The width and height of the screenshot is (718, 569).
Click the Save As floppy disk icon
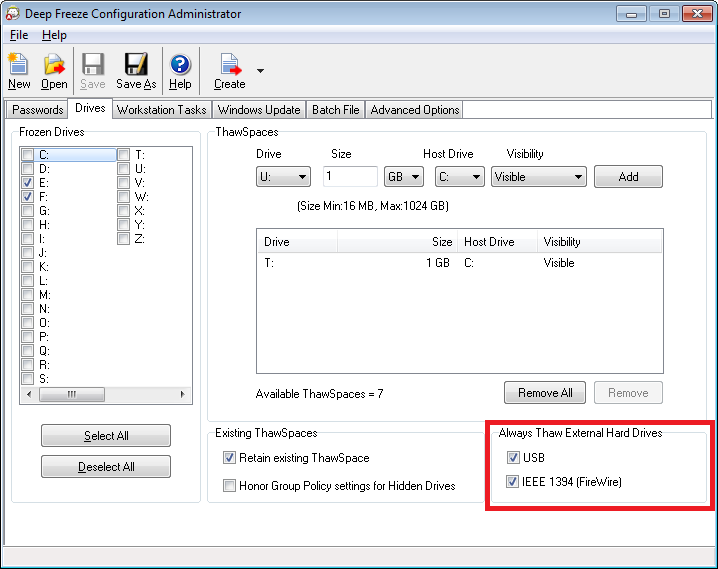(135, 66)
